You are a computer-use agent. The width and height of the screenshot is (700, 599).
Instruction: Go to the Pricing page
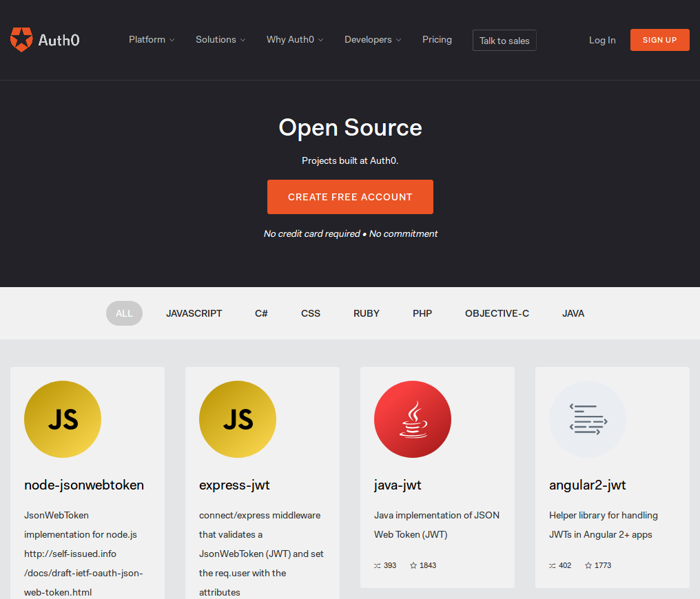[437, 40]
